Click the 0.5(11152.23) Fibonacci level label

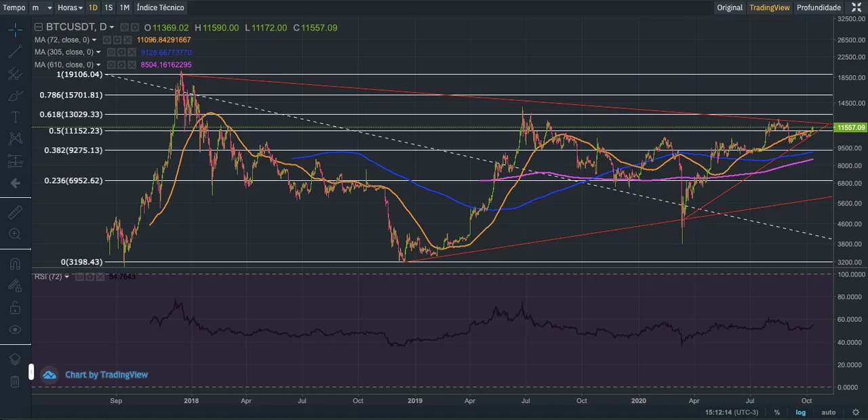coord(76,131)
